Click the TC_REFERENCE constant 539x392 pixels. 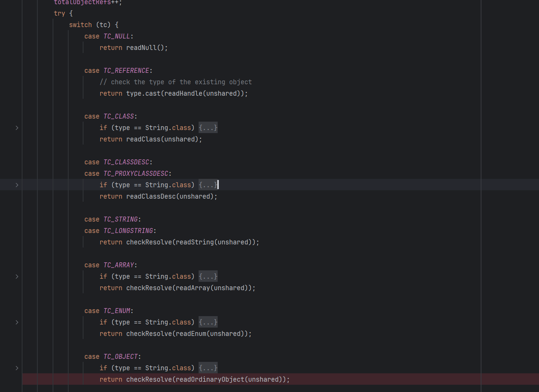pyautogui.click(x=126, y=71)
